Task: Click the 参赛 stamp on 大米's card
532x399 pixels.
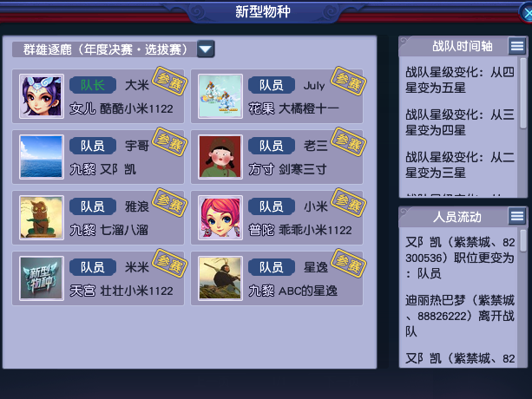Action: (169, 81)
